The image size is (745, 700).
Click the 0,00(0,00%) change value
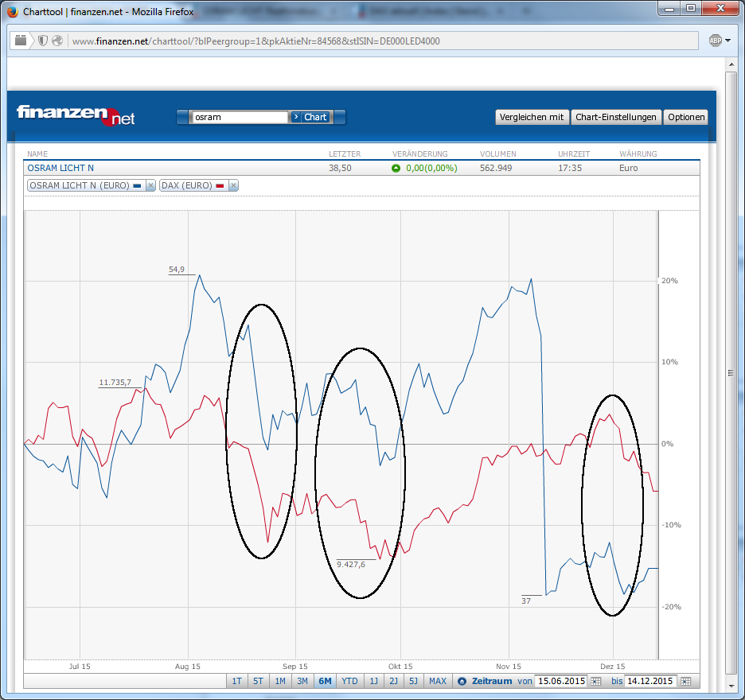coord(431,168)
